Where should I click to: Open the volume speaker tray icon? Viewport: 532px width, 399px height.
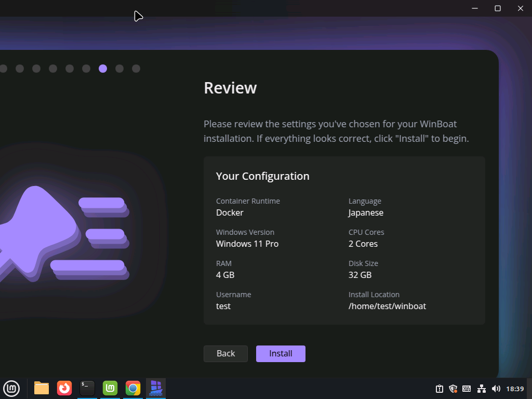[x=496, y=389]
